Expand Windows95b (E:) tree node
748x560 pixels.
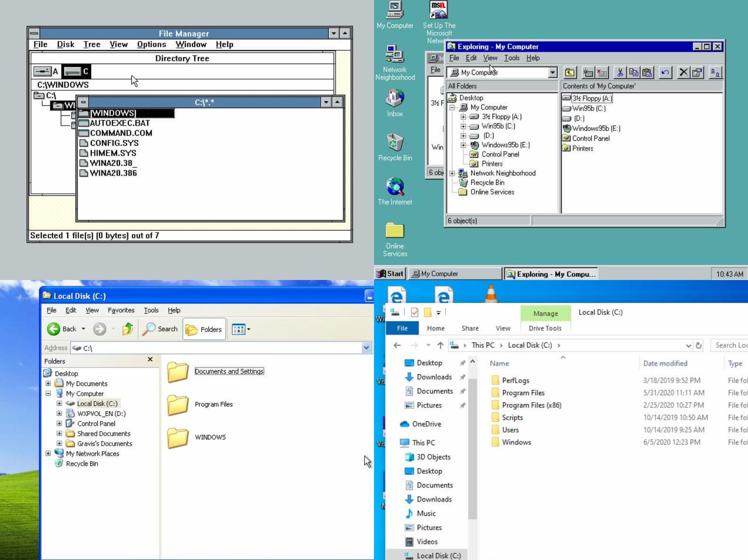click(x=463, y=145)
